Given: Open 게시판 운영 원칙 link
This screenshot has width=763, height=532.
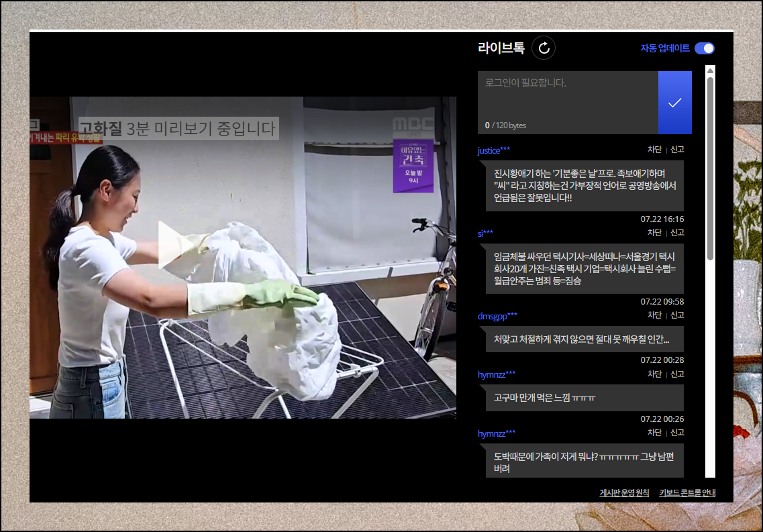Looking at the screenshot, I should coord(624,492).
